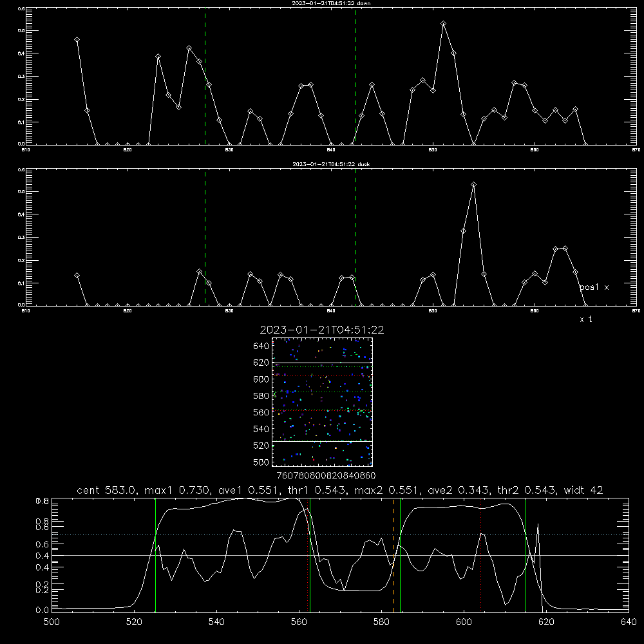Viewport: 644px width, 644px height.
Task: Click the red dotted line near 562 in bottom plot
Action: [x=308, y=555]
